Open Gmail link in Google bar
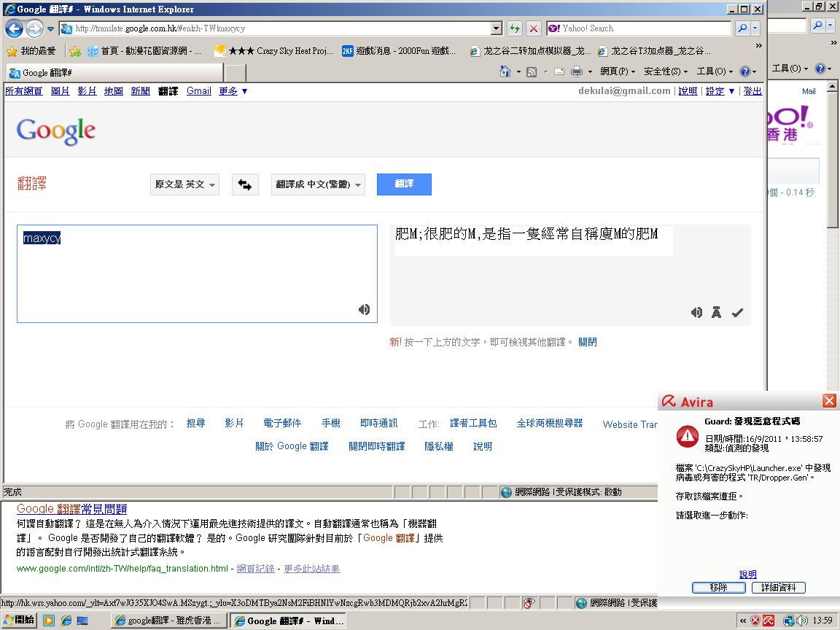840x630 pixels. (x=199, y=91)
